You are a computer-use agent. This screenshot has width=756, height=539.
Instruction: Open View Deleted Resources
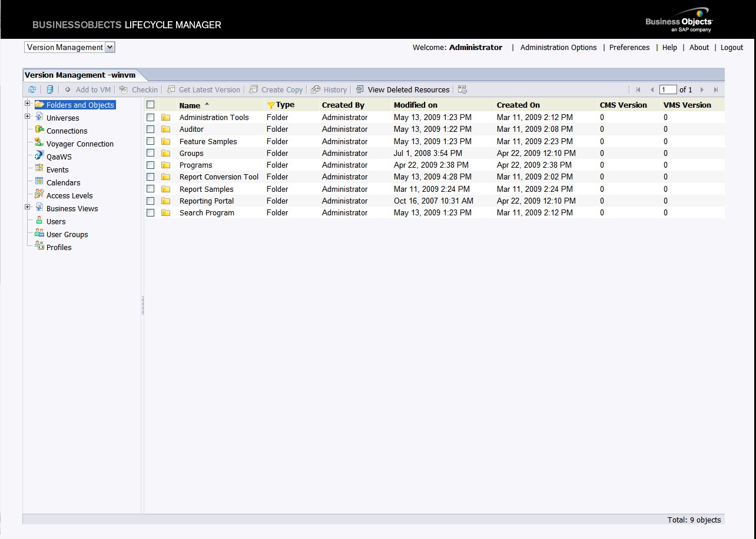[403, 89]
